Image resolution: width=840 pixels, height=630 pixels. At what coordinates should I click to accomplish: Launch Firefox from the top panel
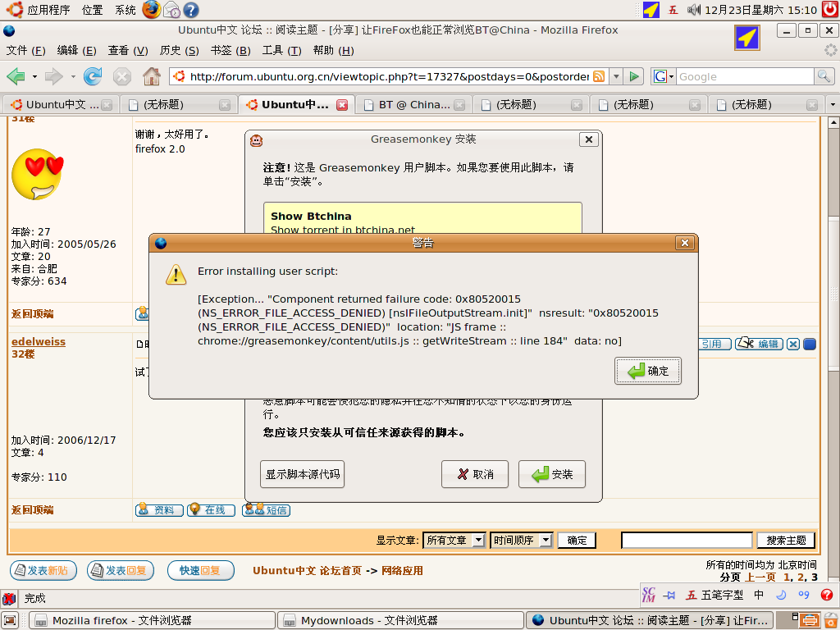click(152, 10)
